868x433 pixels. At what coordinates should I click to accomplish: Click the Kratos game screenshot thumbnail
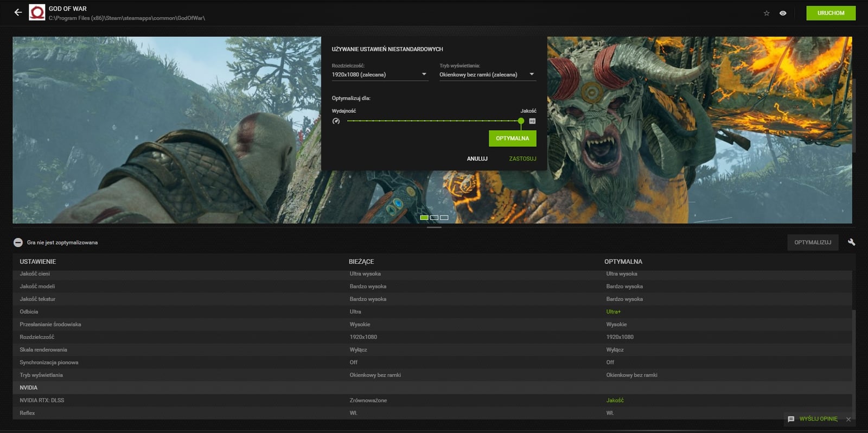pyautogui.click(x=167, y=130)
